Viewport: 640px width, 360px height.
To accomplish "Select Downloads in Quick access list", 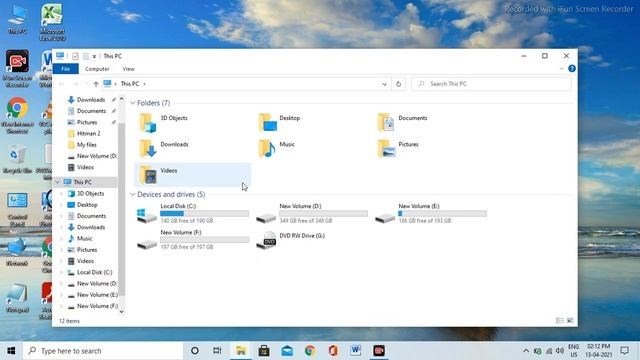I will pos(91,100).
